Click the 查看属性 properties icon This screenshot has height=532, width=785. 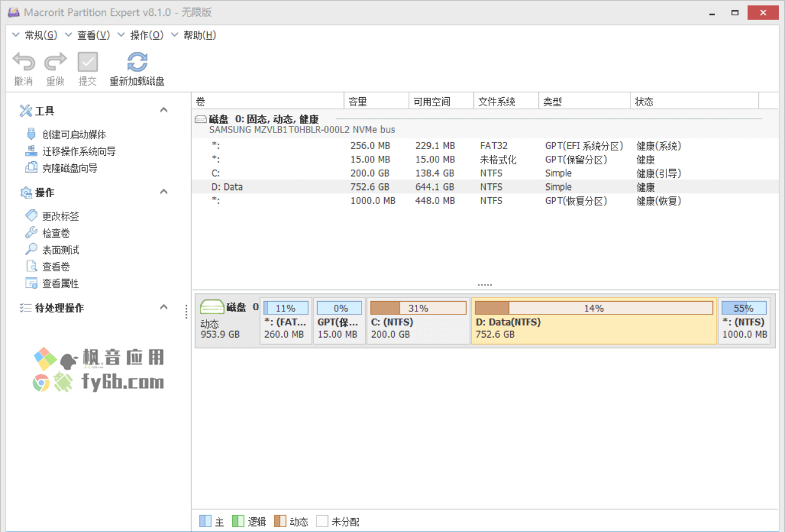[31, 283]
